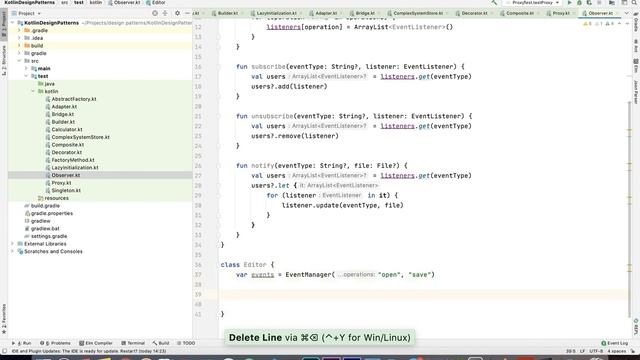Toggle tool window bars icon in status bar corner
Image resolution: width=640 pixels, height=360 pixels.
tap(4, 351)
